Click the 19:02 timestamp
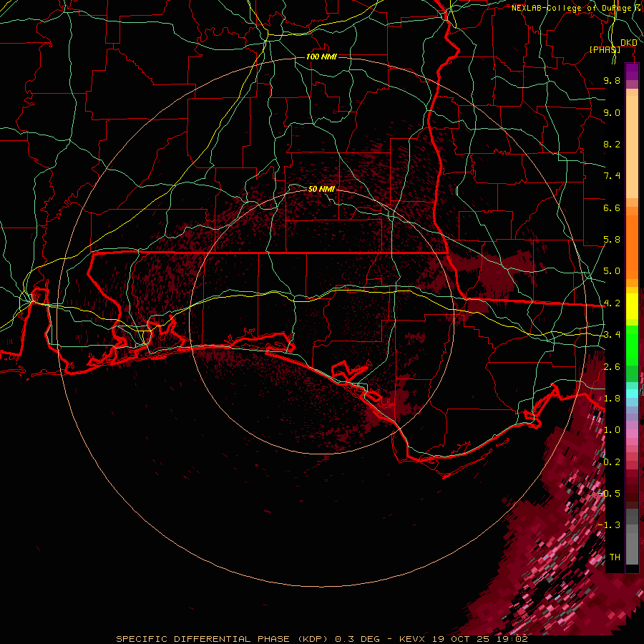Screen dimensions: 644x644 tap(513, 639)
